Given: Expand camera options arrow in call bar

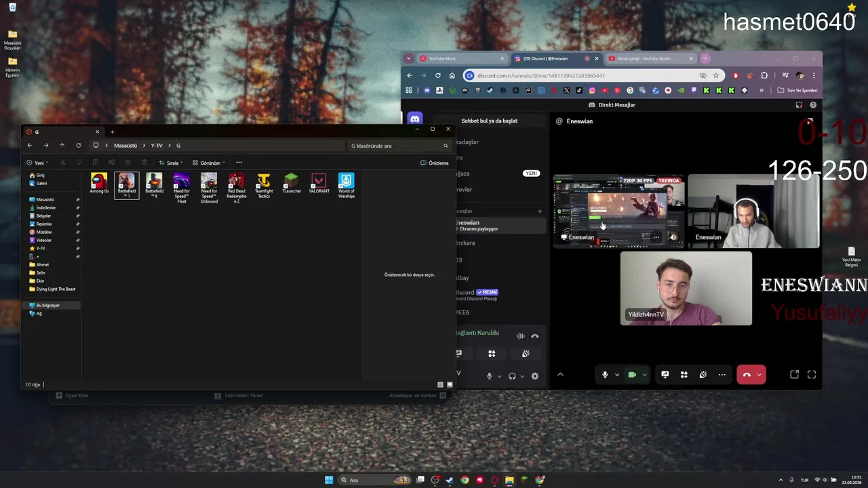Looking at the screenshot, I should coord(644,375).
